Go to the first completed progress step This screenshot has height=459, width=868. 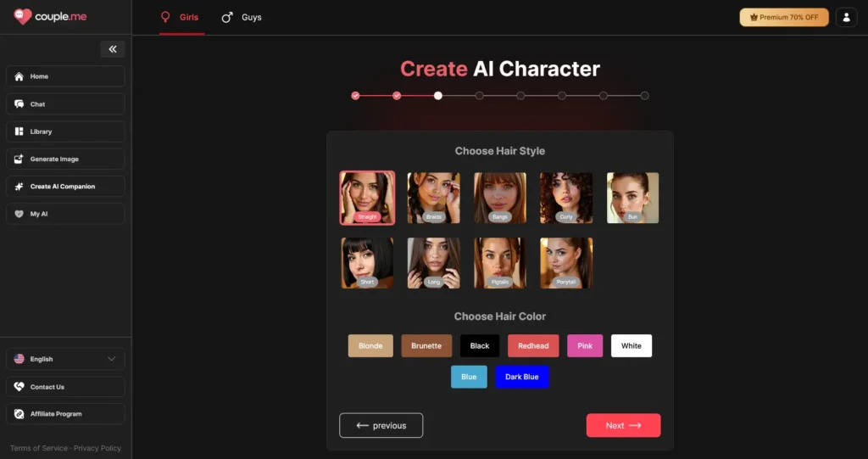click(355, 96)
